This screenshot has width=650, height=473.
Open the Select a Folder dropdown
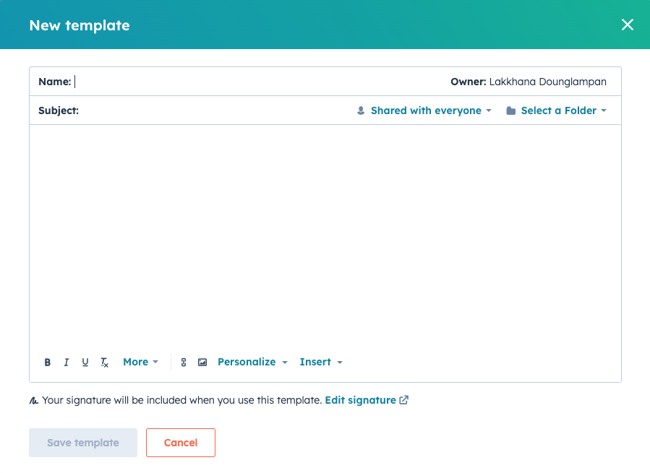coord(558,111)
